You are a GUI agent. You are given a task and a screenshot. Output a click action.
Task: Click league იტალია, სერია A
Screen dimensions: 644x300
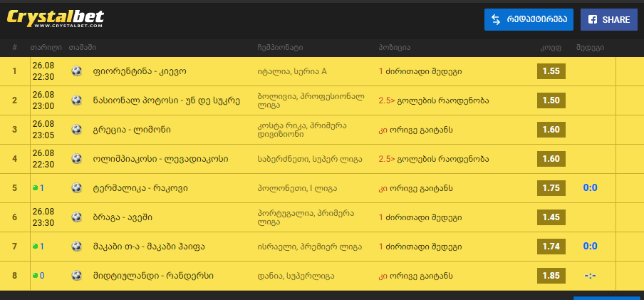[x=292, y=71]
